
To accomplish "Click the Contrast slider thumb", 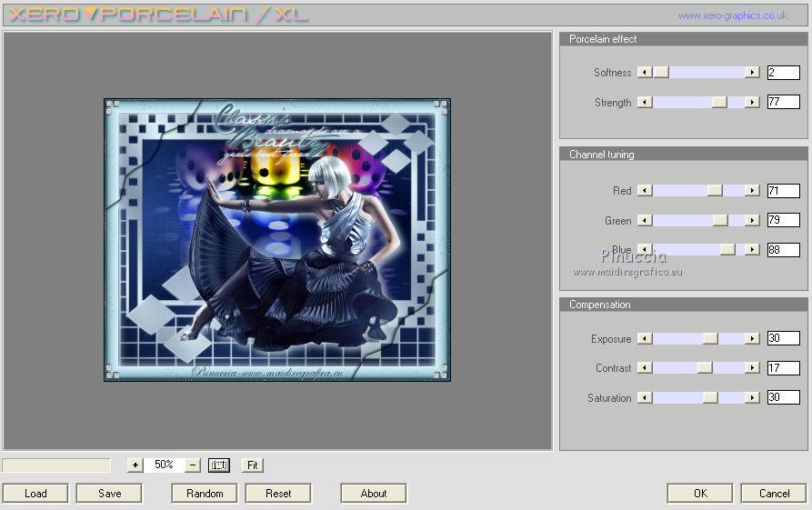I will click(x=705, y=367).
